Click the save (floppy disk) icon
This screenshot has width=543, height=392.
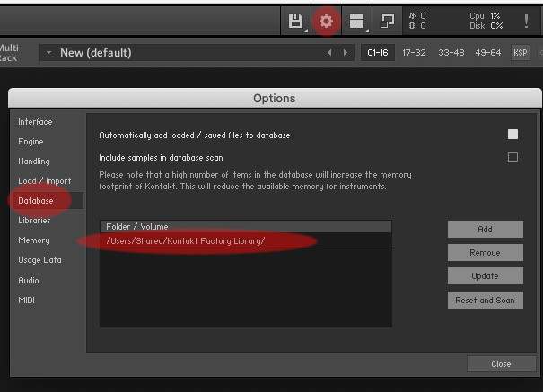click(x=295, y=21)
